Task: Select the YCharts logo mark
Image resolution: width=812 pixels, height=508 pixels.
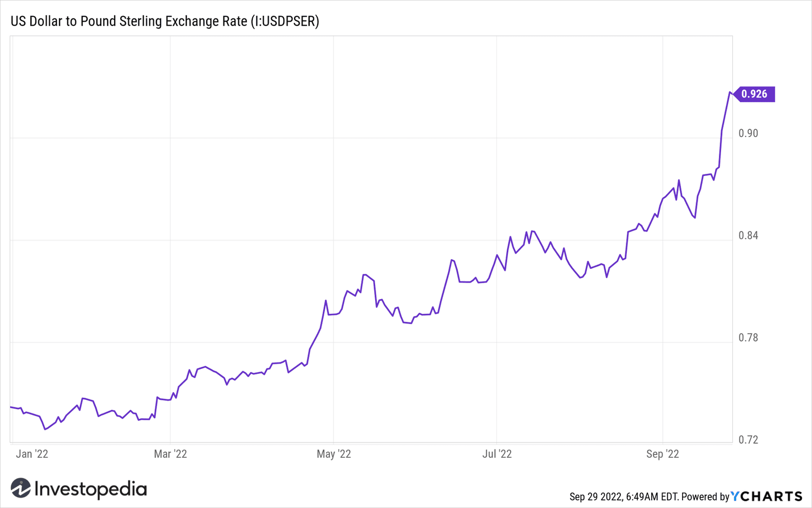Action: pos(736,496)
